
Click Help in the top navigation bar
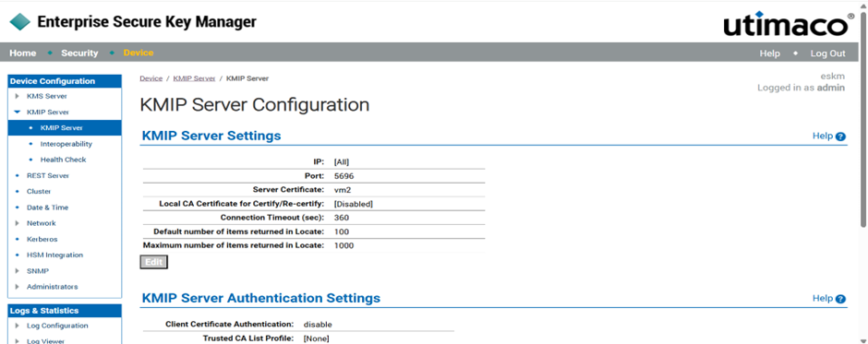(x=769, y=53)
